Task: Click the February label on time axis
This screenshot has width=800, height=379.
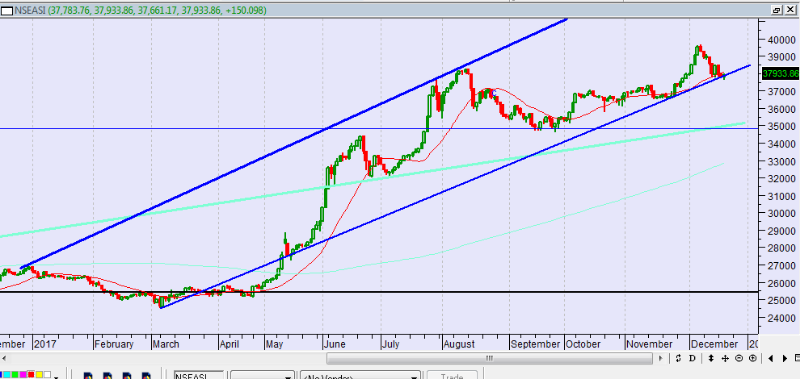Action: [114, 344]
